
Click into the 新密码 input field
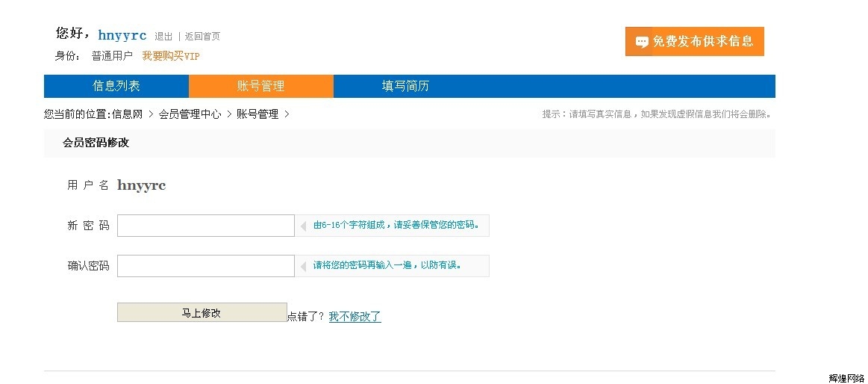tap(206, 226)
